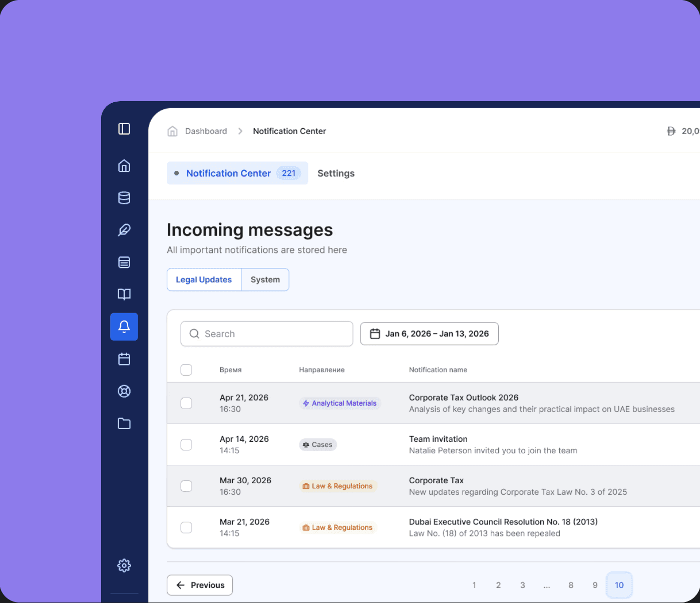Select current page 10
This screenshot has width=700, height=603.
(x=619, y=585)
